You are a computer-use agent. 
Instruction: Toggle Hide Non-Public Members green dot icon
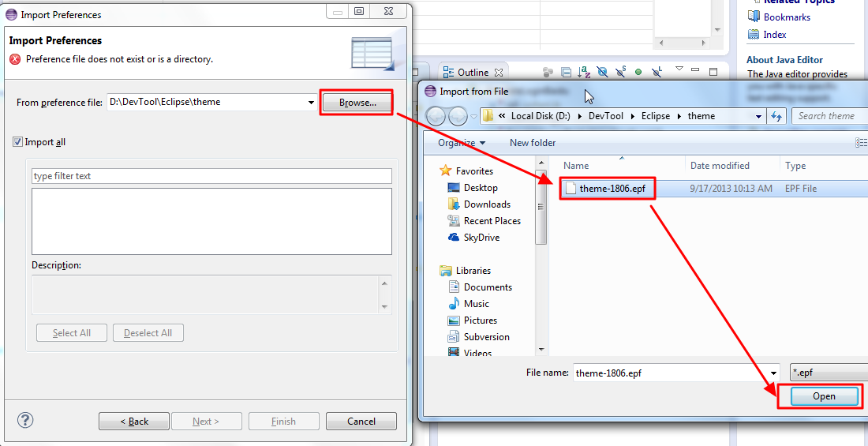click(638, 72)
